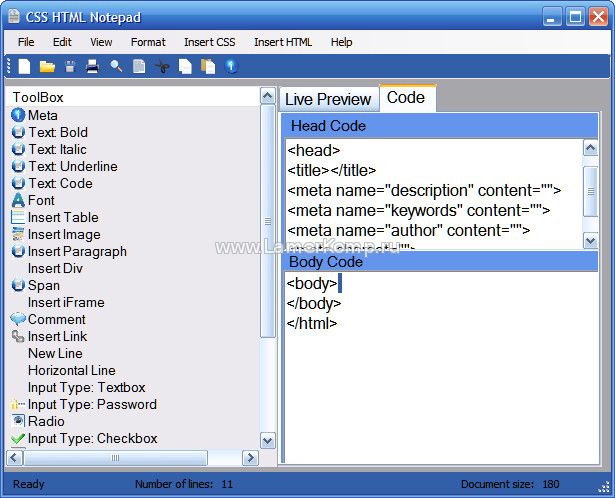Click the New document toolbar icon
The height and width of the screenshot is (498, 615).
point(24,67)
